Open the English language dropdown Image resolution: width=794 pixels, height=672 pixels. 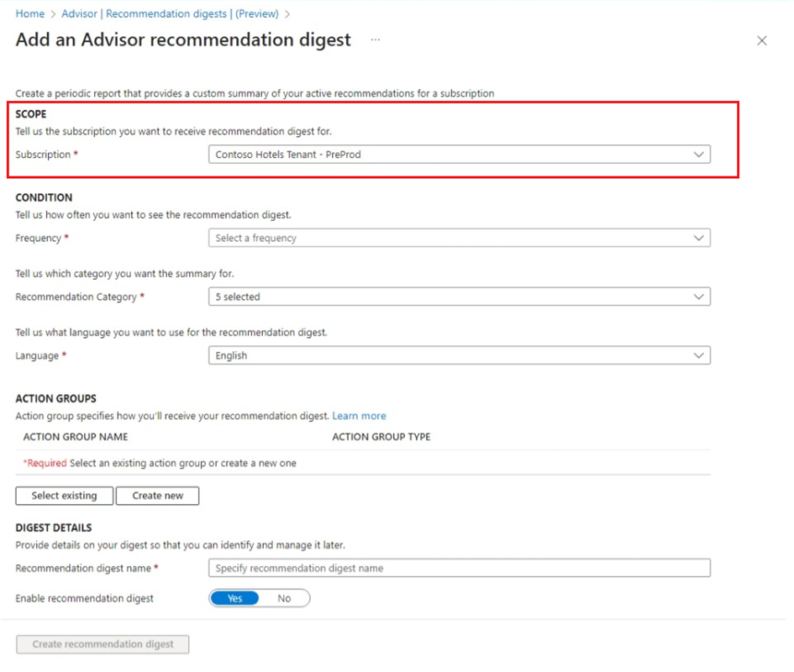pyautogui.click(x=460, y=355)
